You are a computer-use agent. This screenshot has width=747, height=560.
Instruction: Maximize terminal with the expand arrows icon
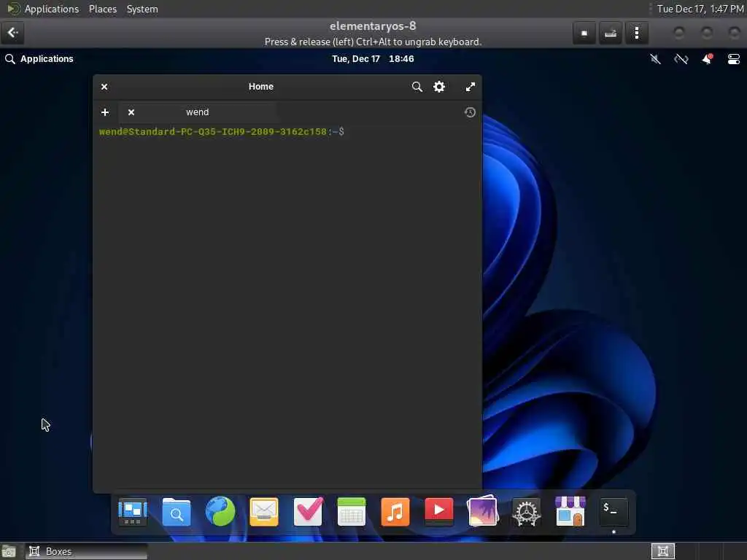(471, 87)
